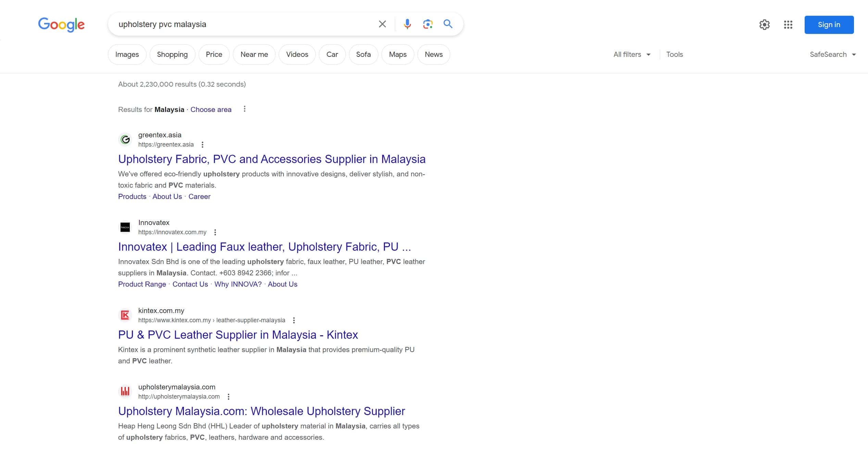Open three-dot menu for upholsterymalaysia.com result
This screenshot has height=450, width=868.
[228, 397]
